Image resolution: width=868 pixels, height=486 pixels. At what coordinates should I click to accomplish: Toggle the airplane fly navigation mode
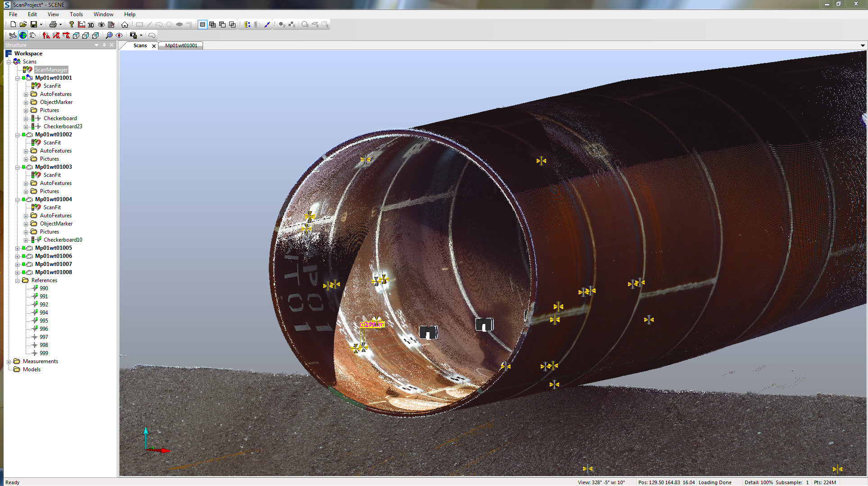pyautogui.click(x=13, y=35)
